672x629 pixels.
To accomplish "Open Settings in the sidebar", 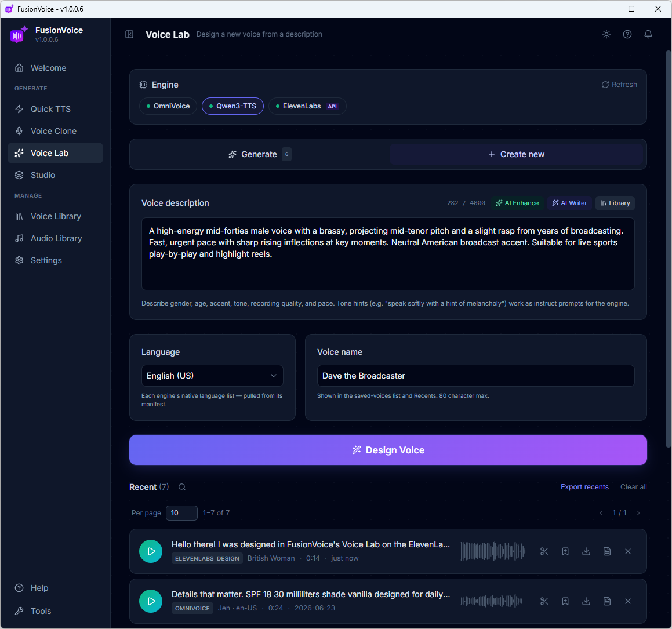I will click(55, 260).
